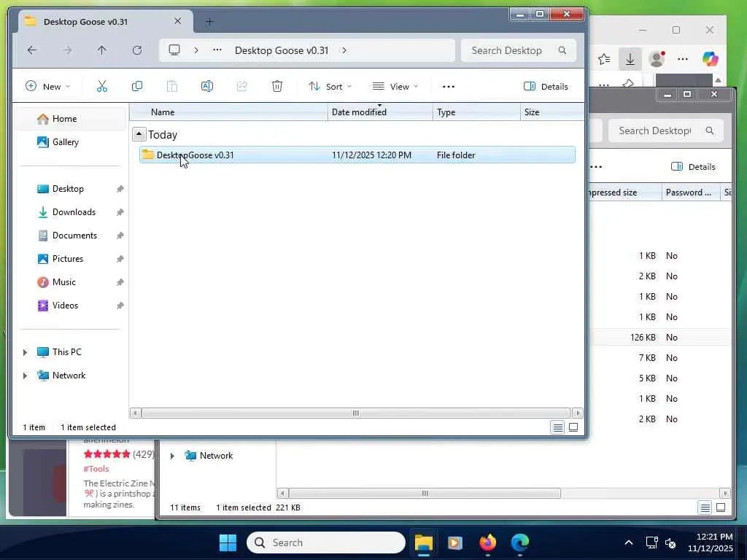Open Microsoft Edge from the taskbar
This screenshot has width=747, height=560.
pyautogui.click(x=519, y=542)
